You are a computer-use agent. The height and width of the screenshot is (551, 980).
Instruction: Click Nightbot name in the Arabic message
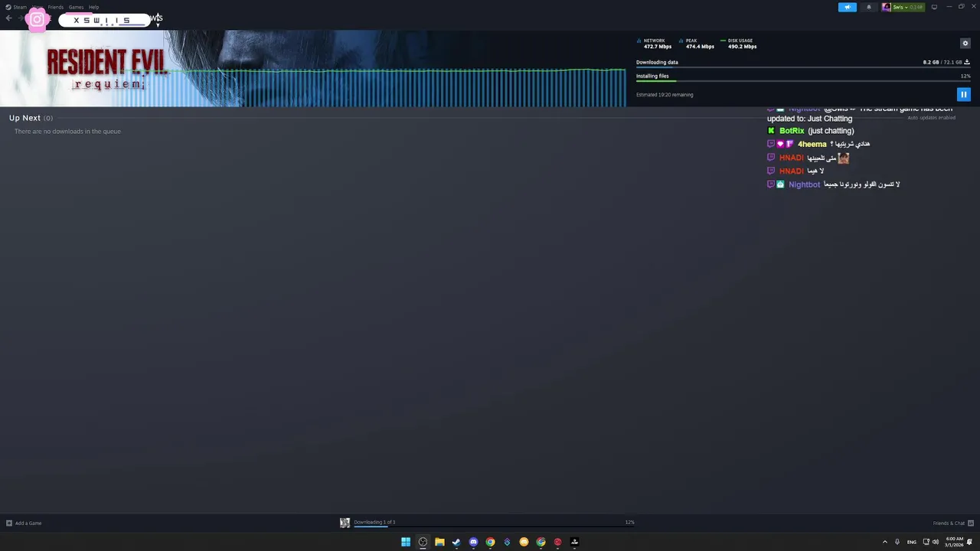(x=804, y=184)
